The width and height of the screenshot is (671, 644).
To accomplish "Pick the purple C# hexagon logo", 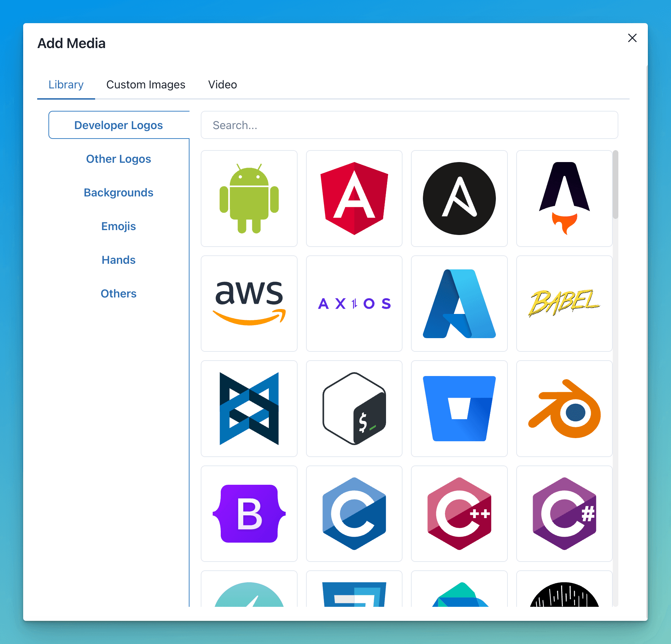I will [564, 514].
